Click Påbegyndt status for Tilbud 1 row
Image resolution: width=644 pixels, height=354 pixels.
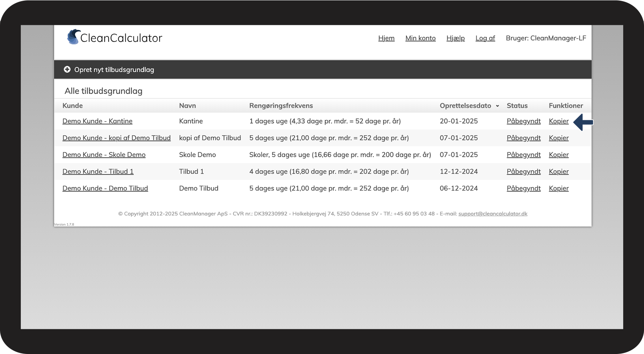click(523, 171)
